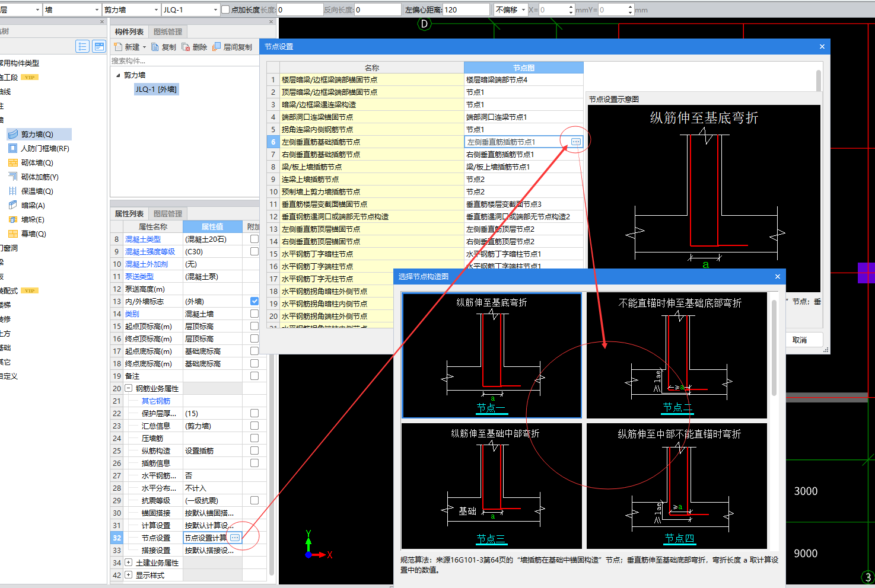Uncheck 附加 checkbox for 内/外墙标志 row
The width and height of the screenshot is (875, 588).
pos(254,301)
